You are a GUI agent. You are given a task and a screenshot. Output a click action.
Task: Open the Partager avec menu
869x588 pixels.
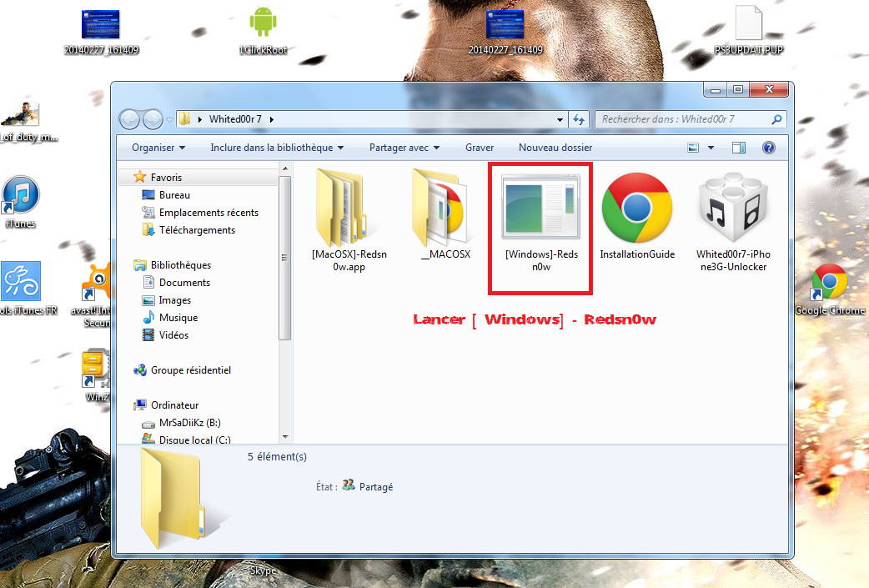pyautogui.click(x=404, y=148)
